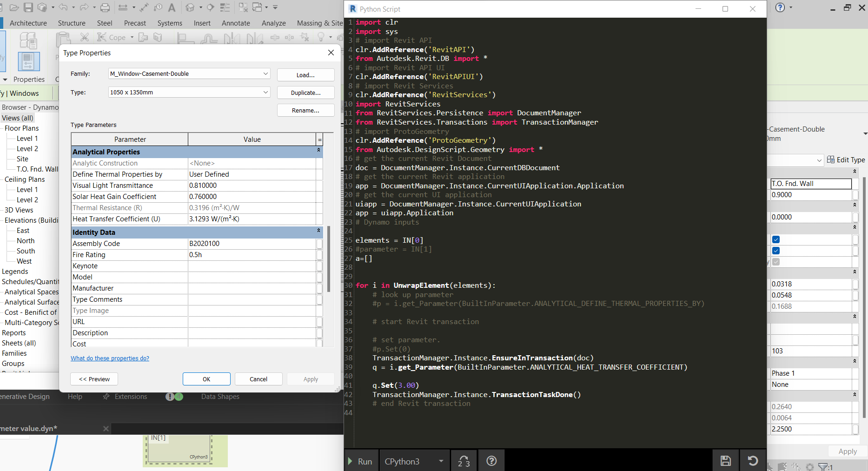Open the CPython3 engine dropdown
This screenshot has height=471, width=868.
coord(414,461)
